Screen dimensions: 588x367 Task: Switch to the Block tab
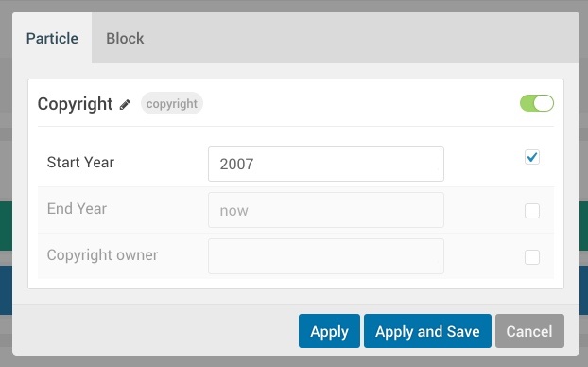point(125,38)
